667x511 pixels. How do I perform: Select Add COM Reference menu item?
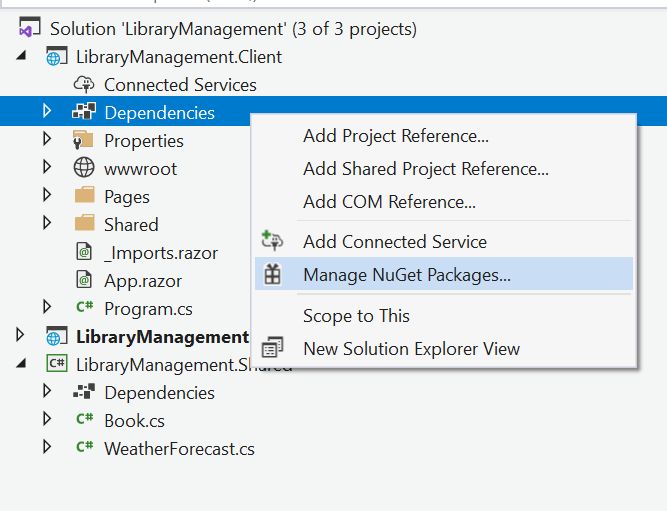389,202
